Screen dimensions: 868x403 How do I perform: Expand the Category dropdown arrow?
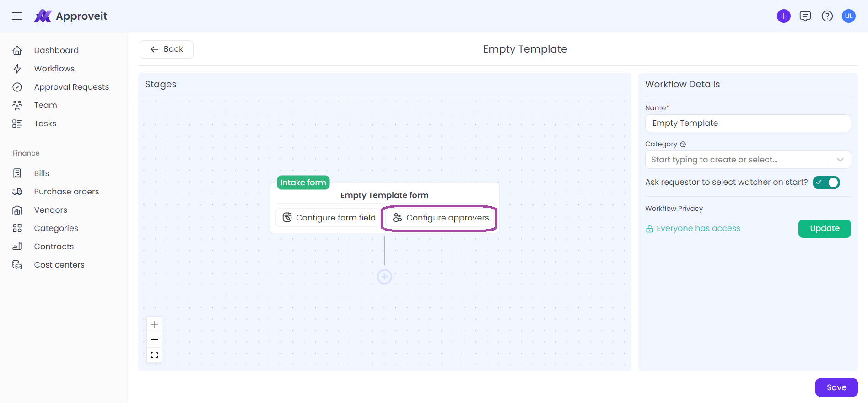840,160
